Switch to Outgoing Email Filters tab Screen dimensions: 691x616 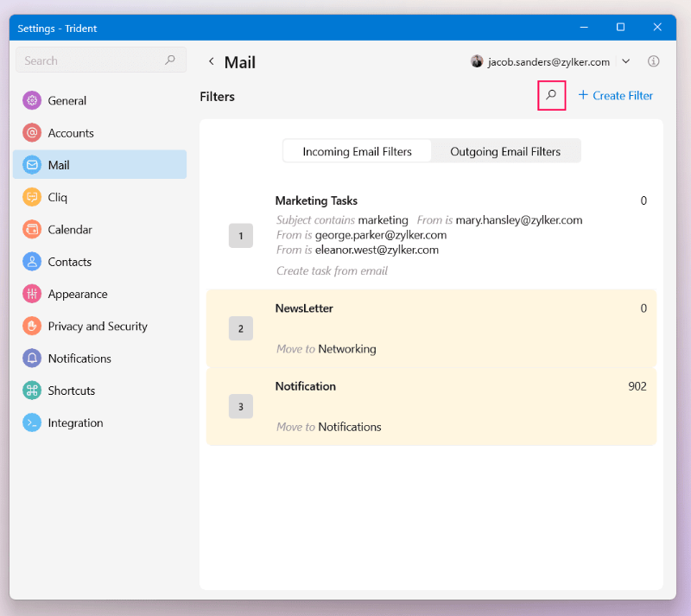pos(505,151)
